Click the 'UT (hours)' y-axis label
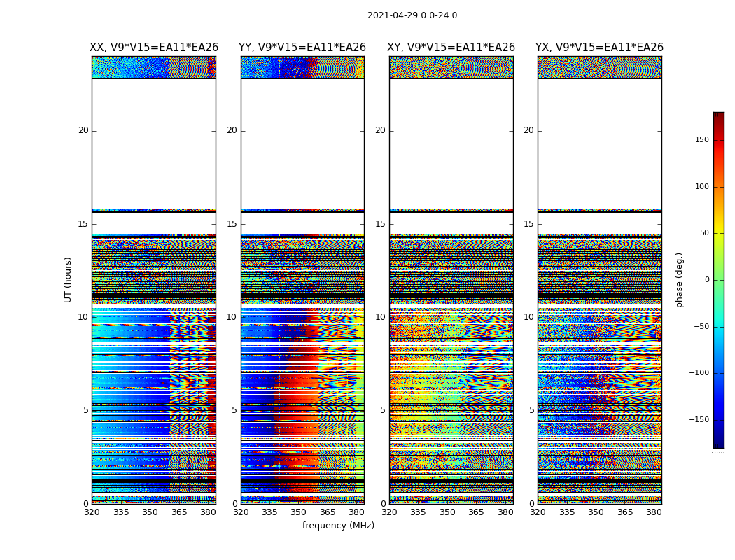Image resolution: width=735 pixels, height=560 pixels. coord(68,279)
